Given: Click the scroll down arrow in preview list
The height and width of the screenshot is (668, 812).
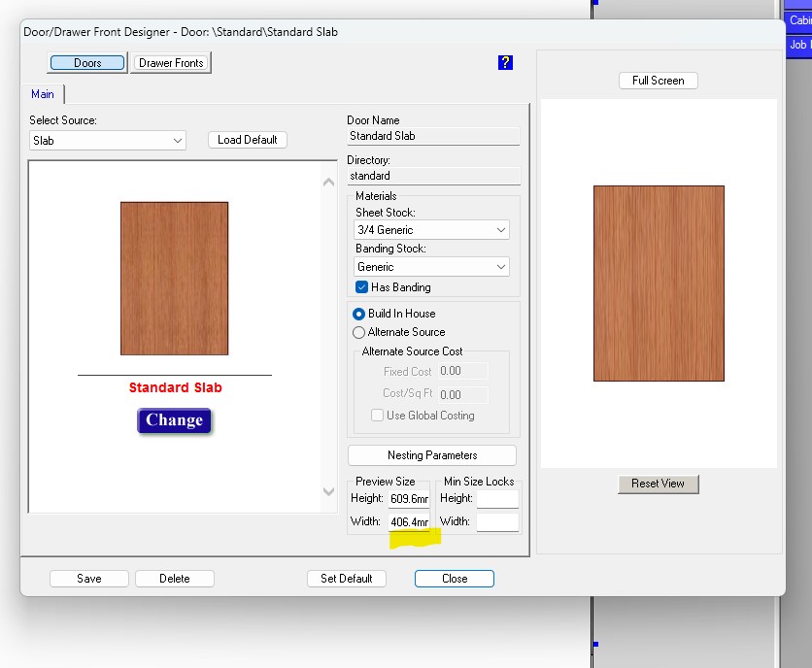Looking at the screenshot, I should tap(328, 492).
